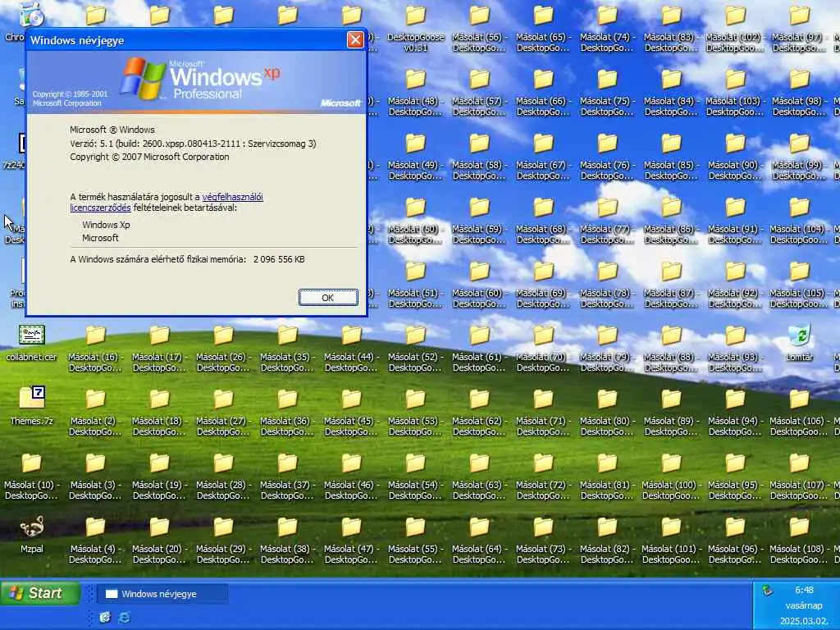Select the Másolat (76) folder icon
The height and width of the screenshot is (630, 840).
click(x=608, y=144)
